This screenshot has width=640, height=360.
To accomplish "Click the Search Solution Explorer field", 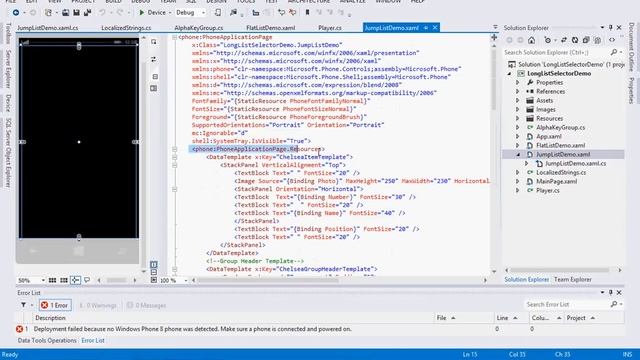I will 556,52.
